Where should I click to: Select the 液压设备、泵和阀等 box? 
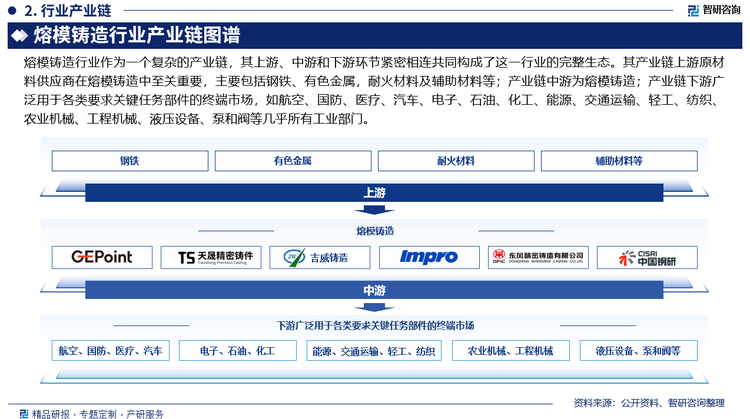pos(639,351)
